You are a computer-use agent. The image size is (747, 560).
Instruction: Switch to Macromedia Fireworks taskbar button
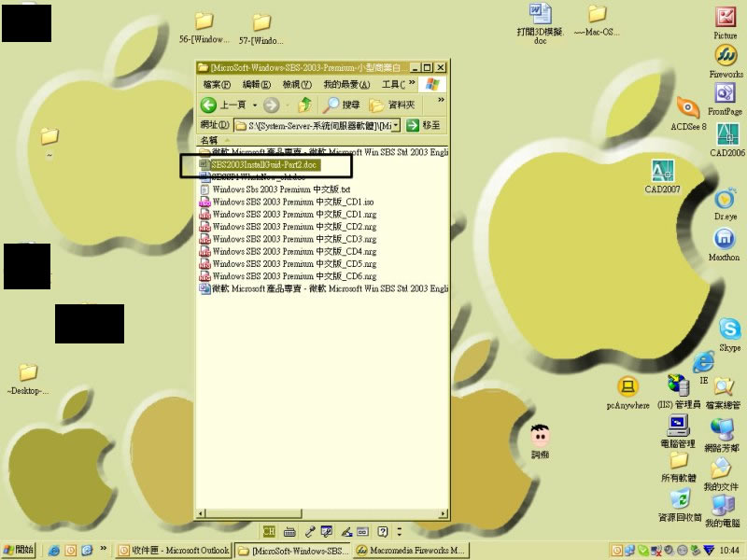[411, 551]
